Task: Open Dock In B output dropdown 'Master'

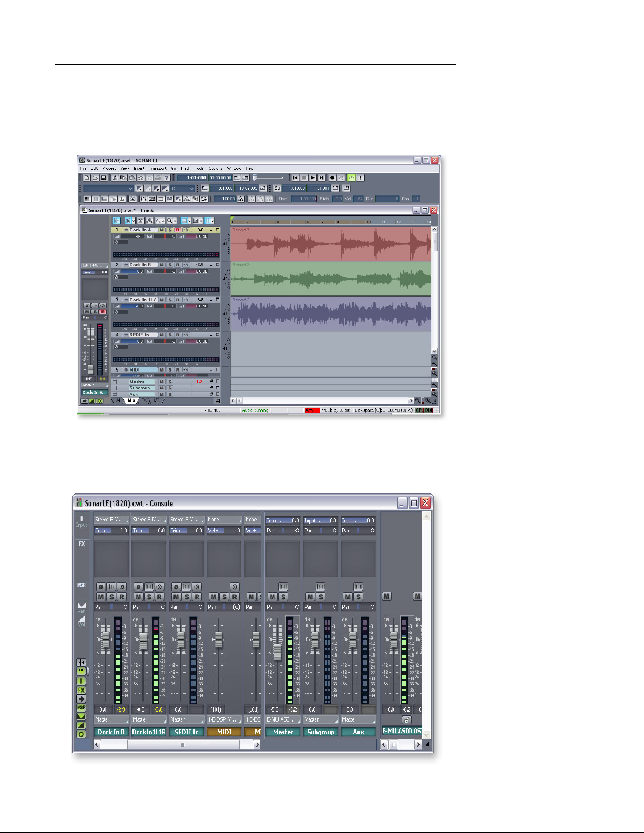Action: pos(111,720)
